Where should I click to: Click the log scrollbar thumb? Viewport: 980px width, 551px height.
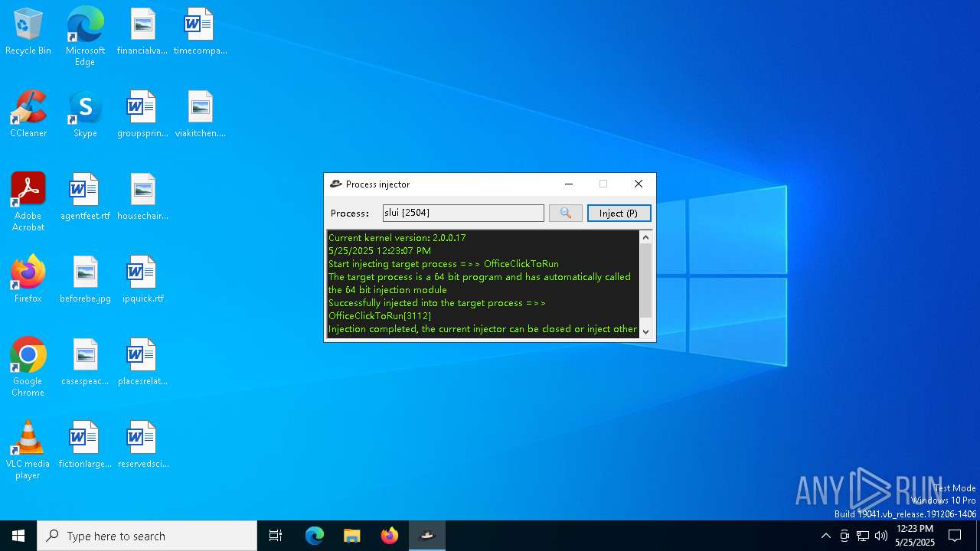645,281
